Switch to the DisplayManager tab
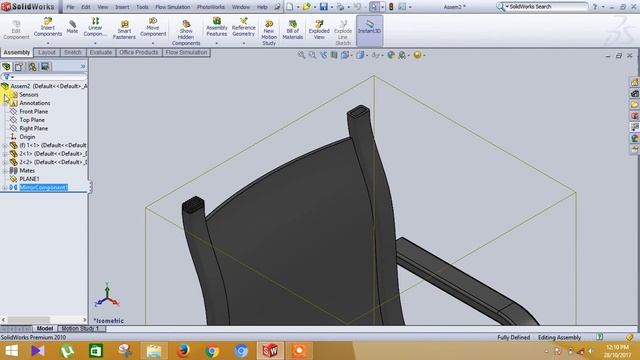This screenshot has width=640, height=360. (x=45, y=67)
